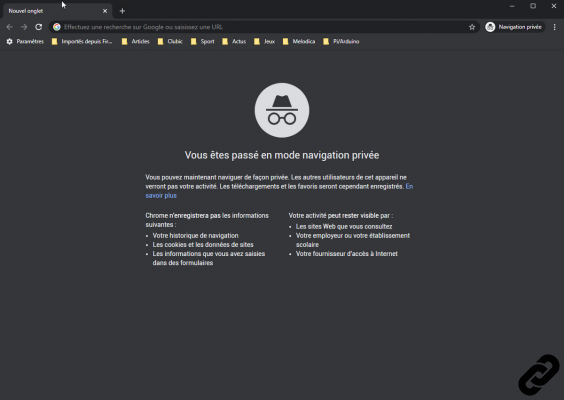The height and width of the screenshot is (400, 564).
Task: Open the Jeux bookmark folder
Action: click(x=264, y=41)
